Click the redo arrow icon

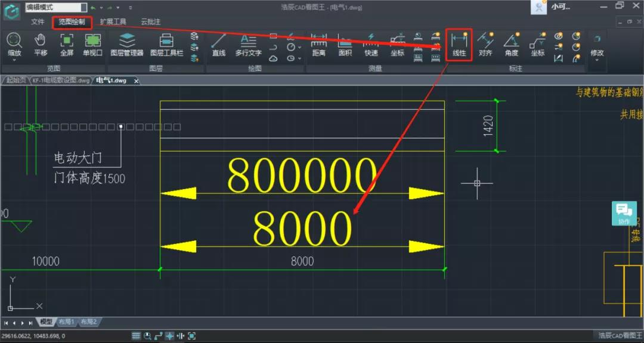pyautogui.click(x=110, y=7)
